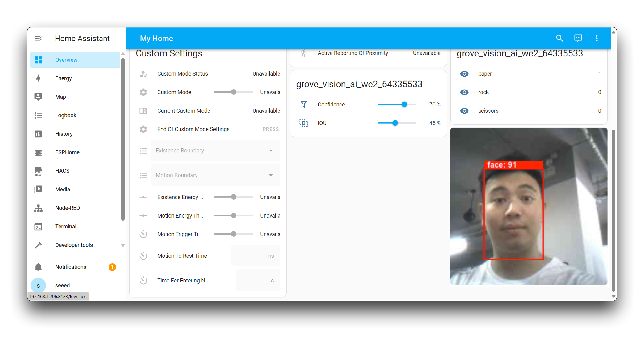Collapse the sidebar with the hamburger icon

pos(38,38)
